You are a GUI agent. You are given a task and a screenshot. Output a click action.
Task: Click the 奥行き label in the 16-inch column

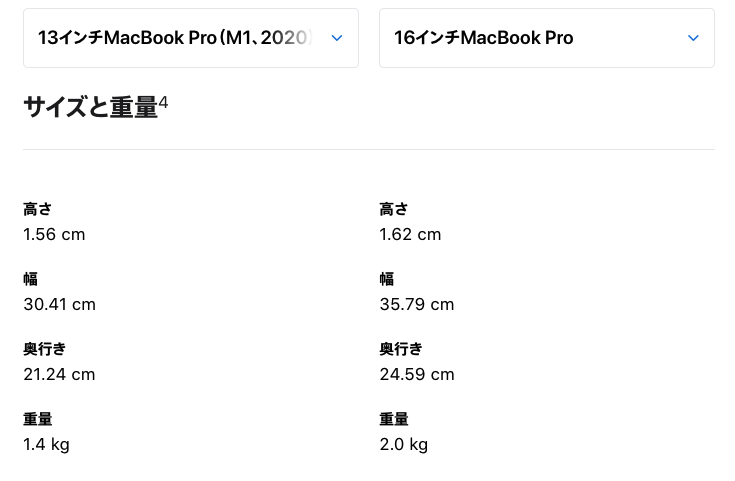(x=401, y=349)
